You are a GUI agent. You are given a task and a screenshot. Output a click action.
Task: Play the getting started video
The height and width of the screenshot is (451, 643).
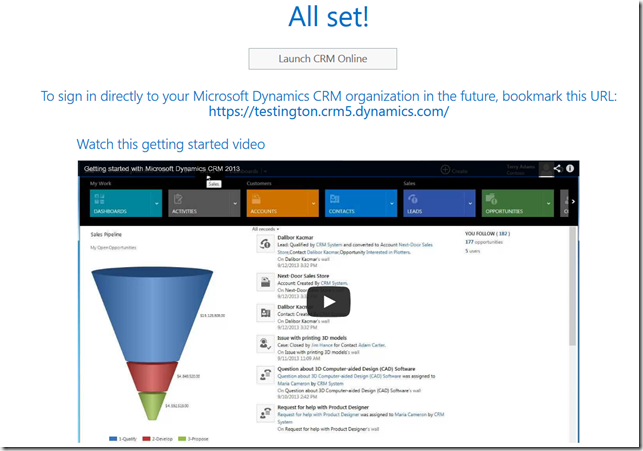coord(328,302)
